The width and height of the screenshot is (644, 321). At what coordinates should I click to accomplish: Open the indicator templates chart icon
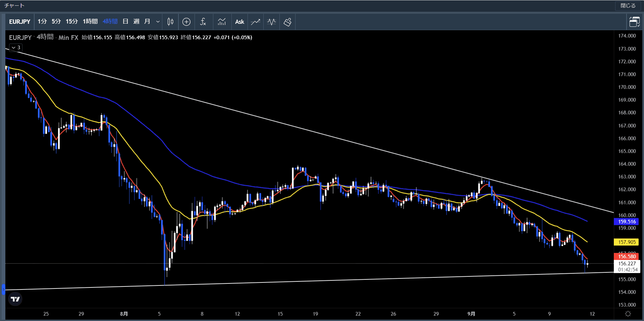pyautogui.click(x=222, y=22)
